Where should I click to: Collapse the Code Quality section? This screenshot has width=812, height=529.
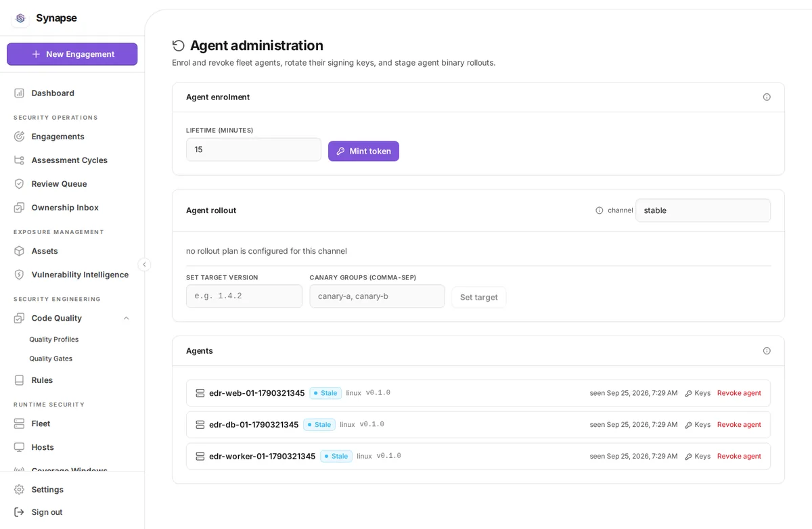click(x=126, y=318)
